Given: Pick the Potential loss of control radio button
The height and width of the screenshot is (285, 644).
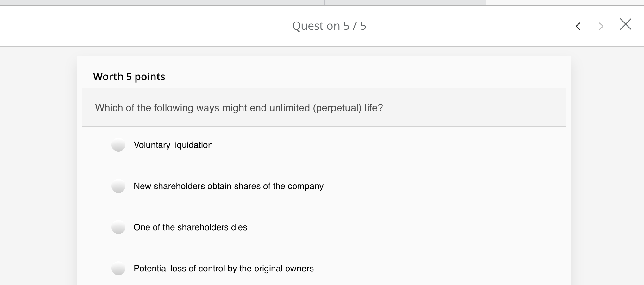Looking at the screenshot, I should 118,269.
